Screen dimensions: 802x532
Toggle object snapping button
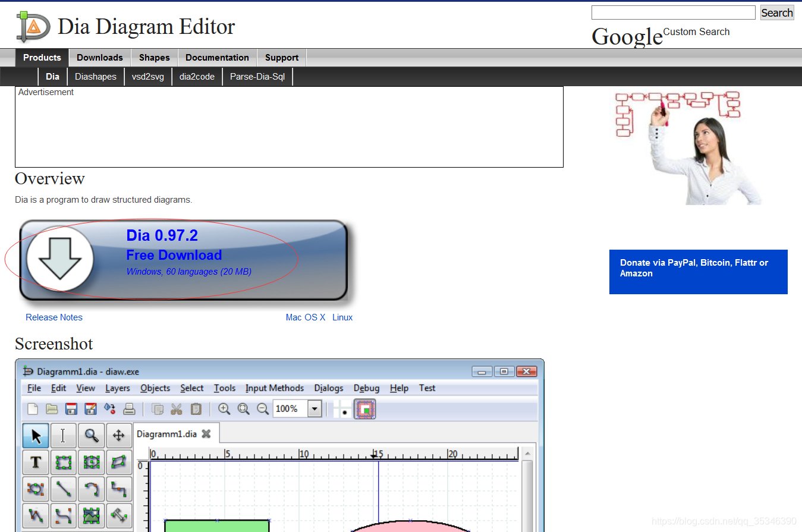coord(365,409)
